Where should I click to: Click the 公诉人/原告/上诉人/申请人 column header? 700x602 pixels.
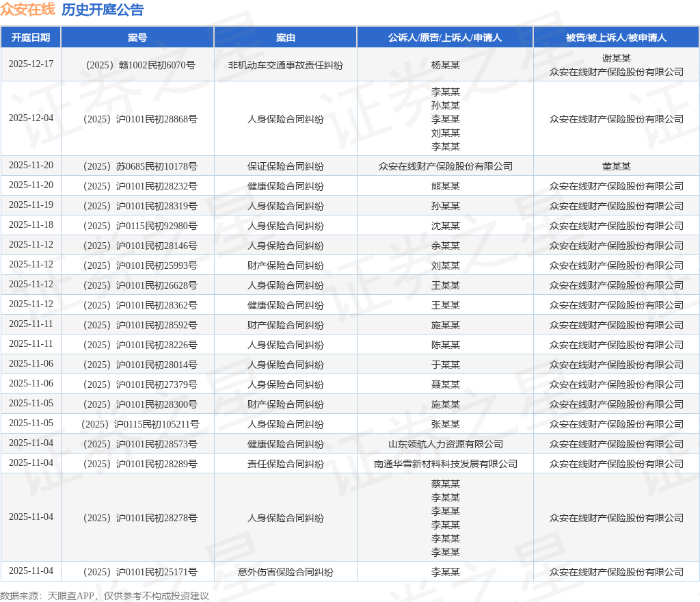(445, 38)
